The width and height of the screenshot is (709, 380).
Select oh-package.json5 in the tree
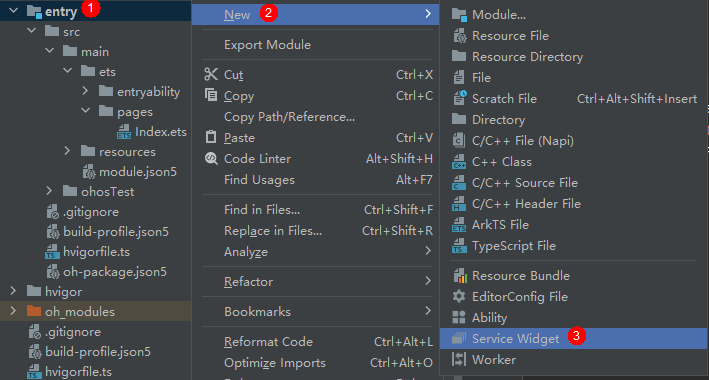115,272
